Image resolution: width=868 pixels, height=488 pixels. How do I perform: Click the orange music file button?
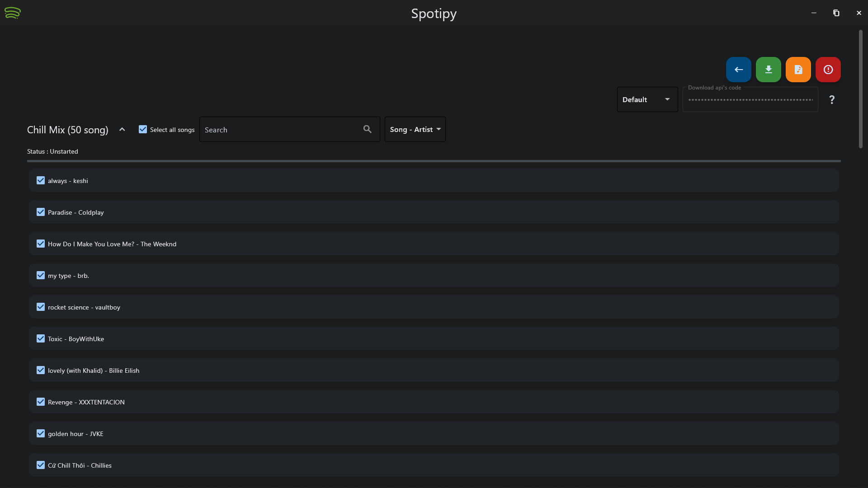point(798,70)
